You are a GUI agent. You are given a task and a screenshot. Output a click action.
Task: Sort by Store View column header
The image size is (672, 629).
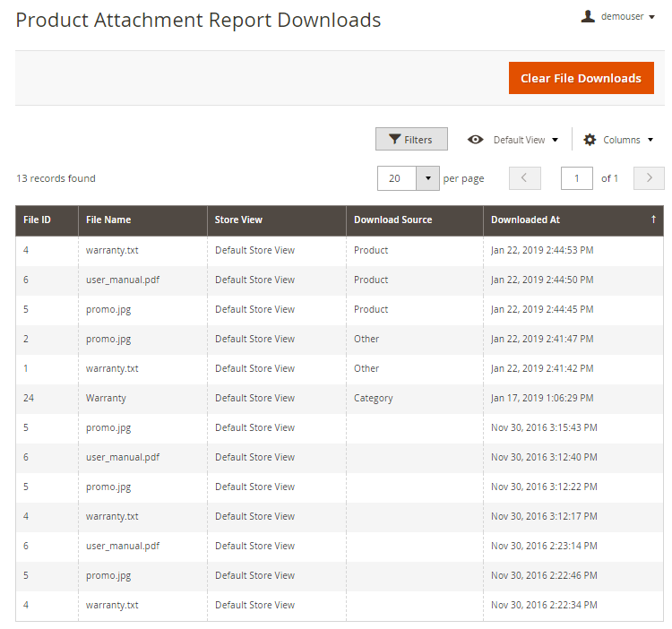pyautogui.click(x=238, y=220)
